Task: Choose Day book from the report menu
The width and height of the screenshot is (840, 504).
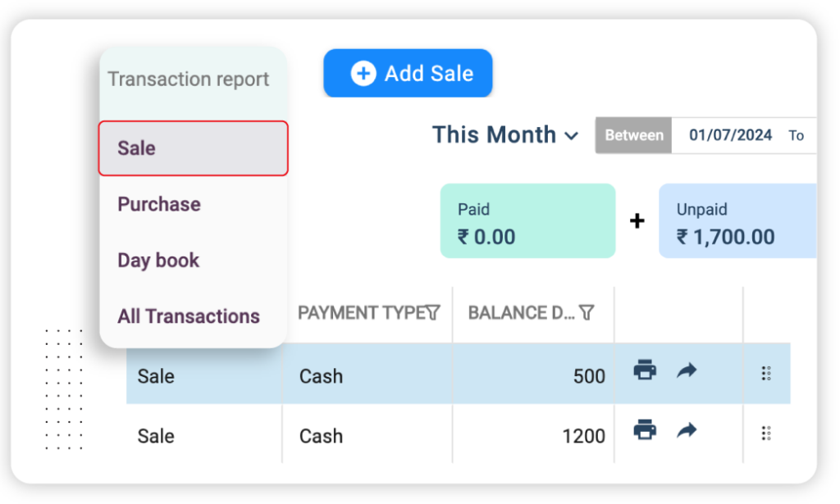Action: click(158, 261)
